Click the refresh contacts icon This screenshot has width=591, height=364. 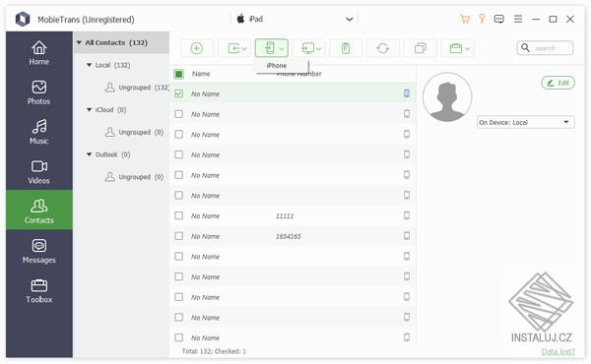[x=382, y=48]
